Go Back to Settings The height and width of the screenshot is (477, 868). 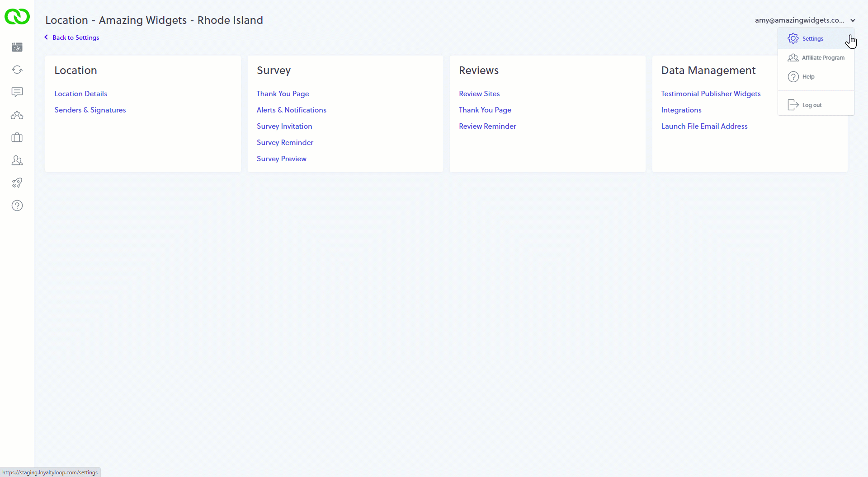pos(75,37)
